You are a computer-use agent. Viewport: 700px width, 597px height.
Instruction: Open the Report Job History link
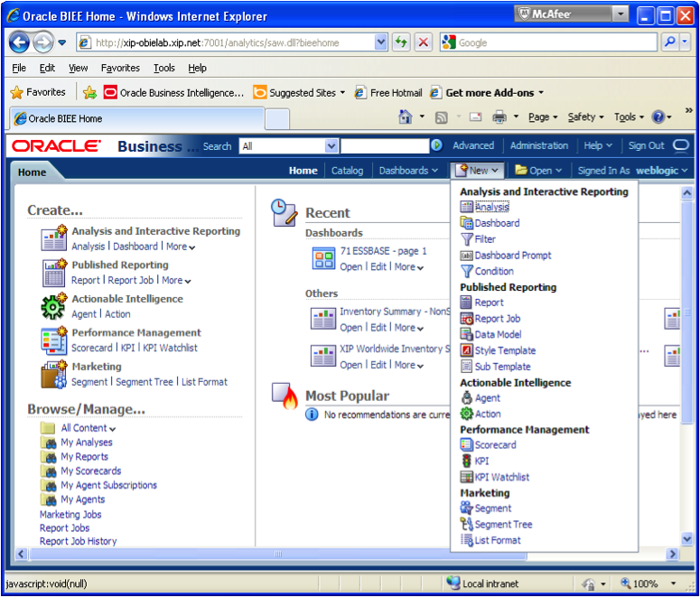pos(78,541)
